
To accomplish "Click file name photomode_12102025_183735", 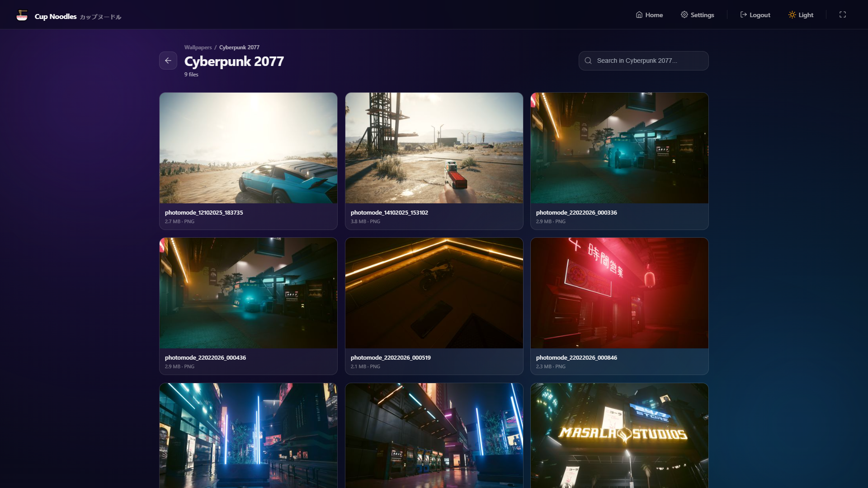I will pos(204,212).
